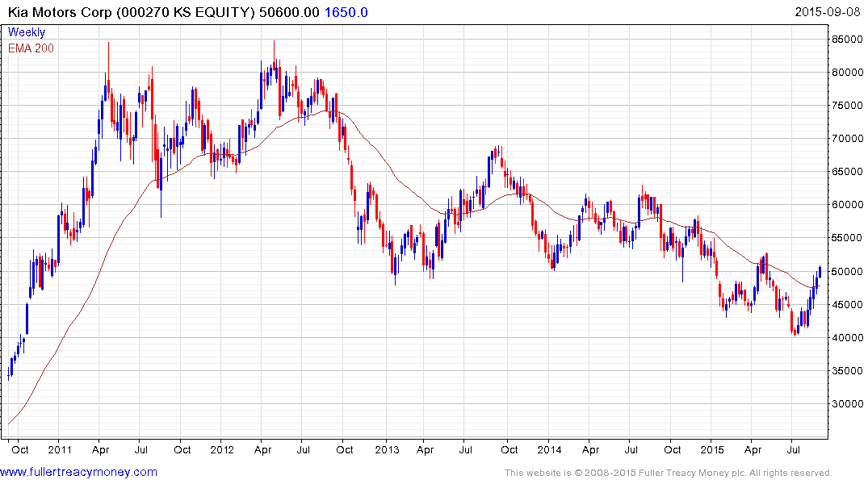Click the 2011 year label on time axis

tap(60, 449)
